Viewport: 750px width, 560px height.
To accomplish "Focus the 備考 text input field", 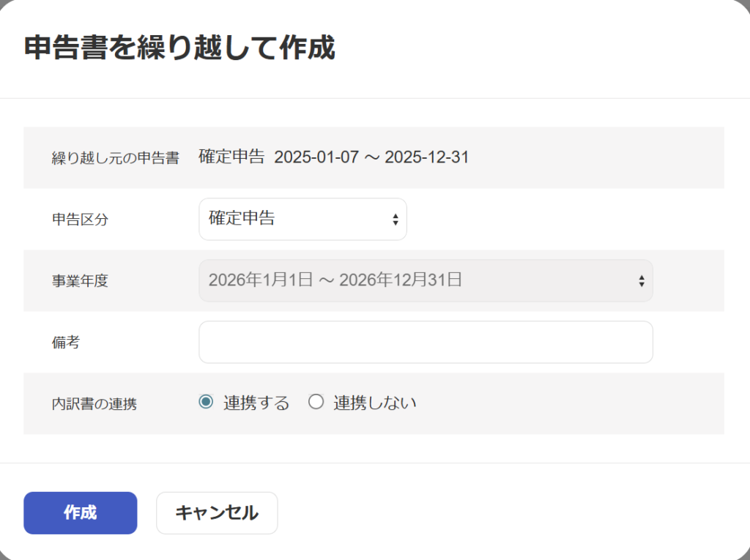I will [426, 342].
